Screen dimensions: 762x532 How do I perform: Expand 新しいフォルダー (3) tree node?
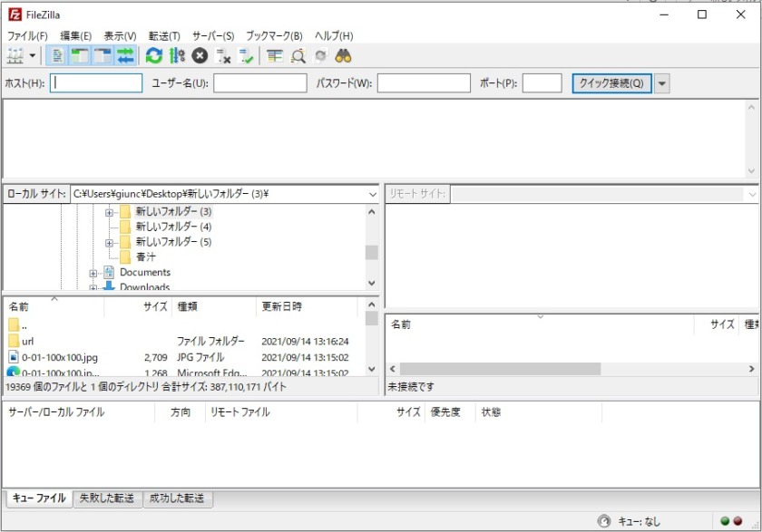[109, 212]
